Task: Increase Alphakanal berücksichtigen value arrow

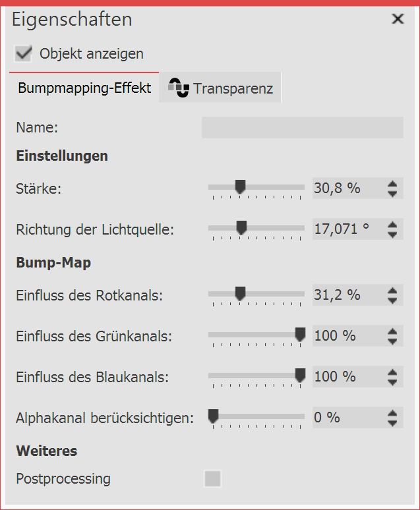Action: (392, 413)
